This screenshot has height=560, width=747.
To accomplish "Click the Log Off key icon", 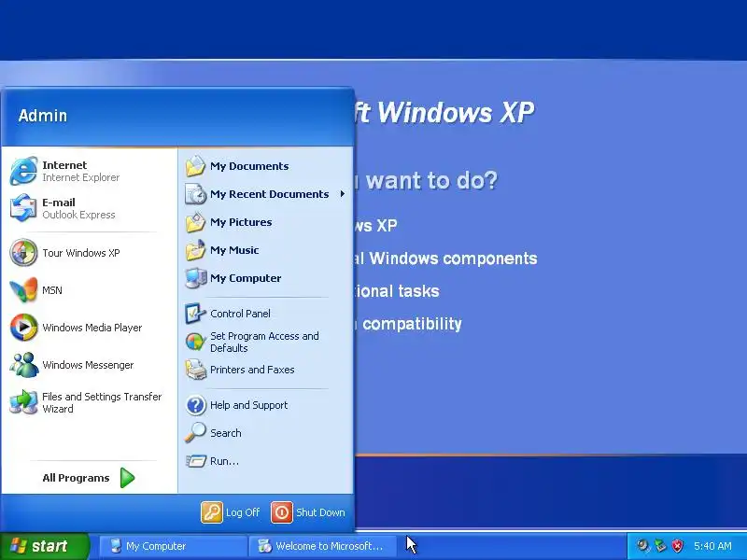I will click(212, 512).
